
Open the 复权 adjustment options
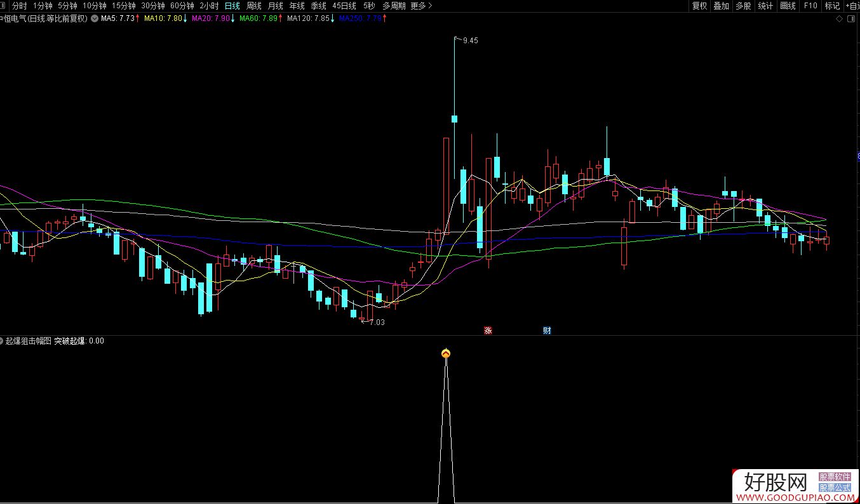(699, 6)
